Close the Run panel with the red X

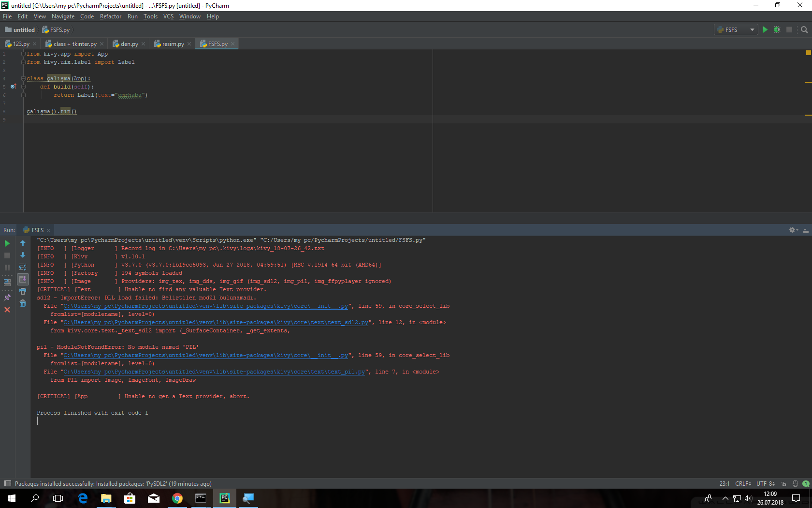click(7, 310)
